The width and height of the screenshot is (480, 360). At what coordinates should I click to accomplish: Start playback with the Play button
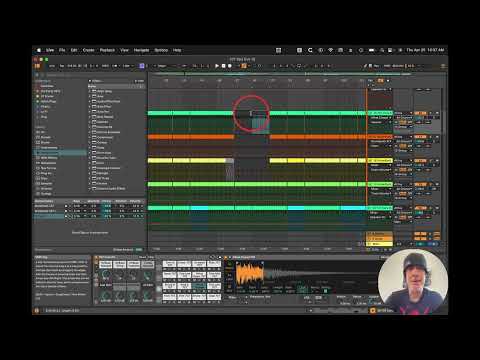pyautogui.click(x=217, y=66)
